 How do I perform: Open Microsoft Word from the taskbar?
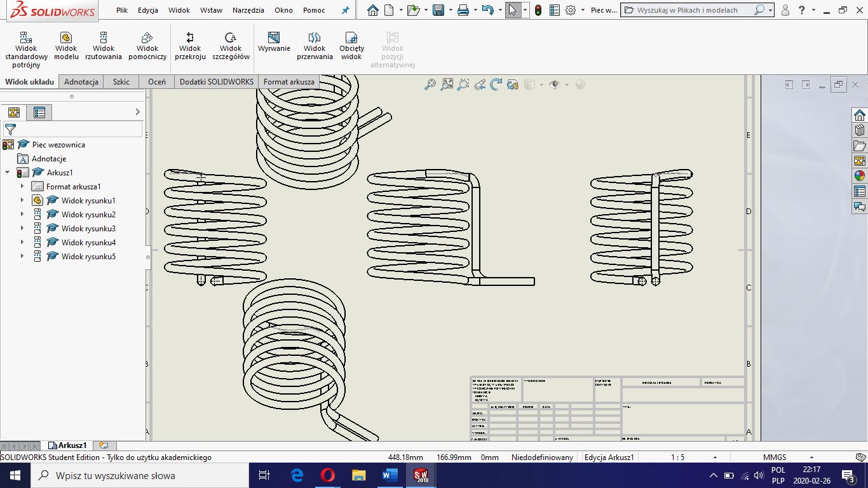(390, 475)
